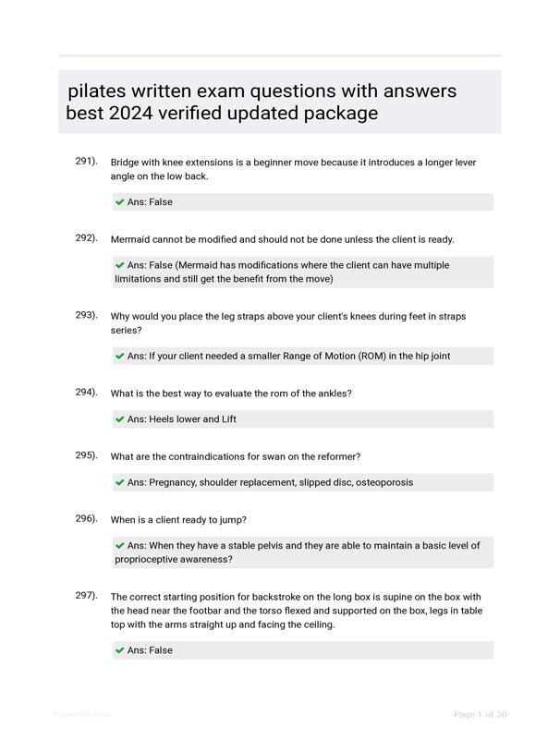
Task: Click the checkmark next to the leg straps answer
Action: click(120, 357)
